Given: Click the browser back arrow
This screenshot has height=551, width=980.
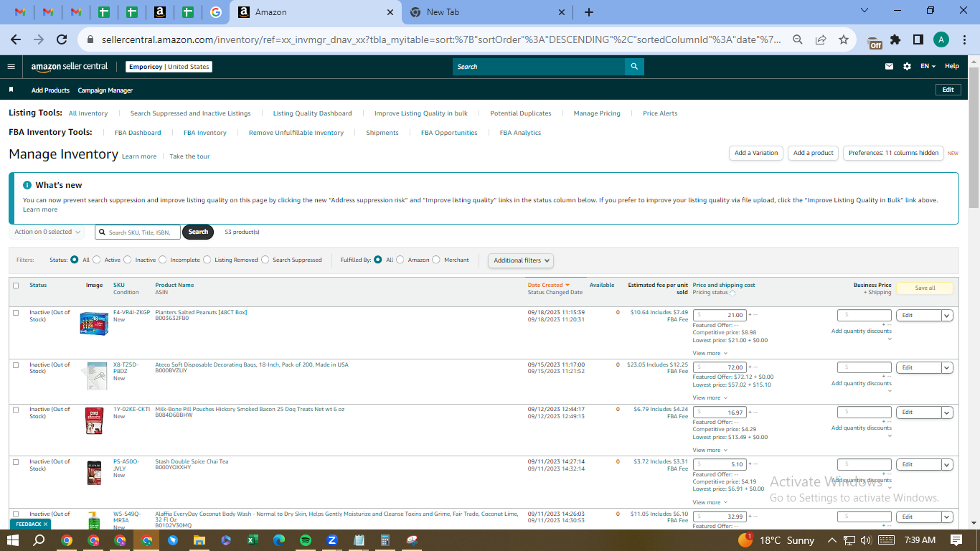Looking at the screenshot, I should coord(16,39).
